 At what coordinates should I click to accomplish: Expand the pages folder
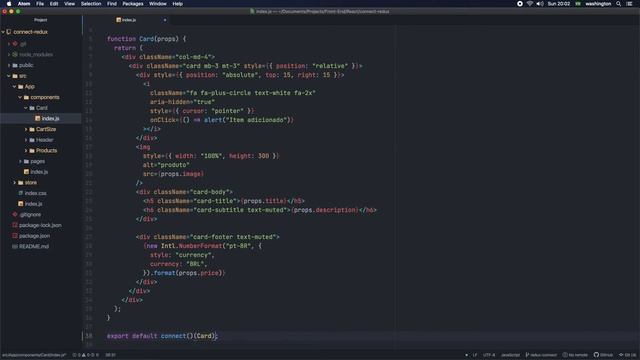[20, 161]
